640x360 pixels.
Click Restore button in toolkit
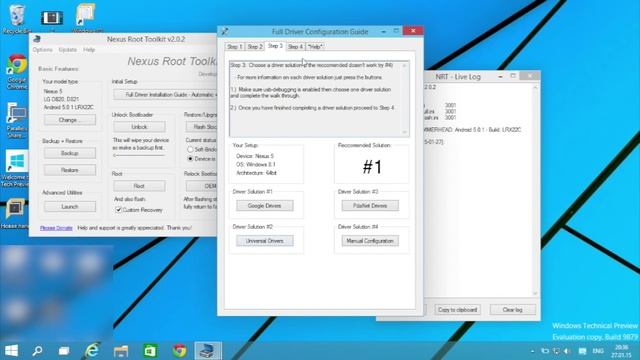click(x=70, y=170)
